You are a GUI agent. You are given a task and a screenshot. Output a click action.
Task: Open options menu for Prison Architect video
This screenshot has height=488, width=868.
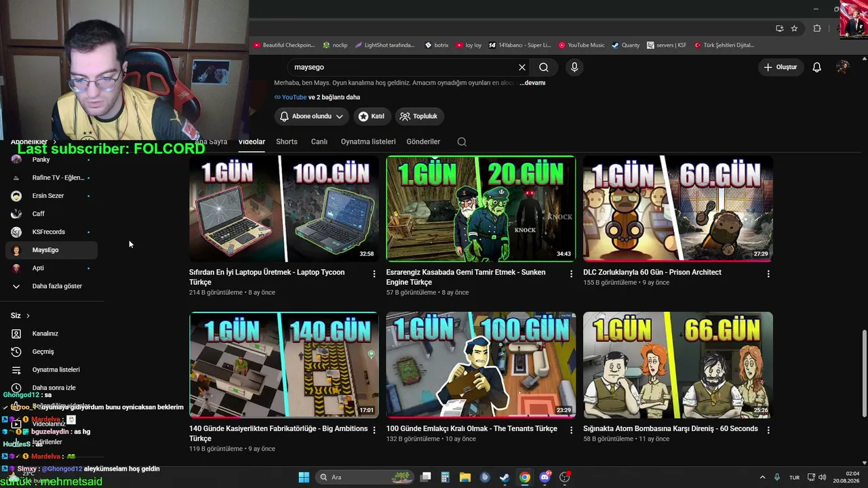point(768,274)
